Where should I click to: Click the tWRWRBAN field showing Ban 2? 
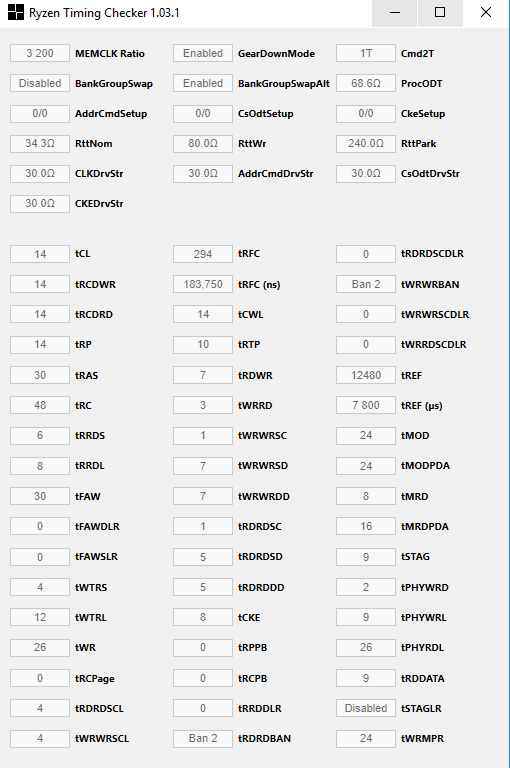tap(365, 284)
